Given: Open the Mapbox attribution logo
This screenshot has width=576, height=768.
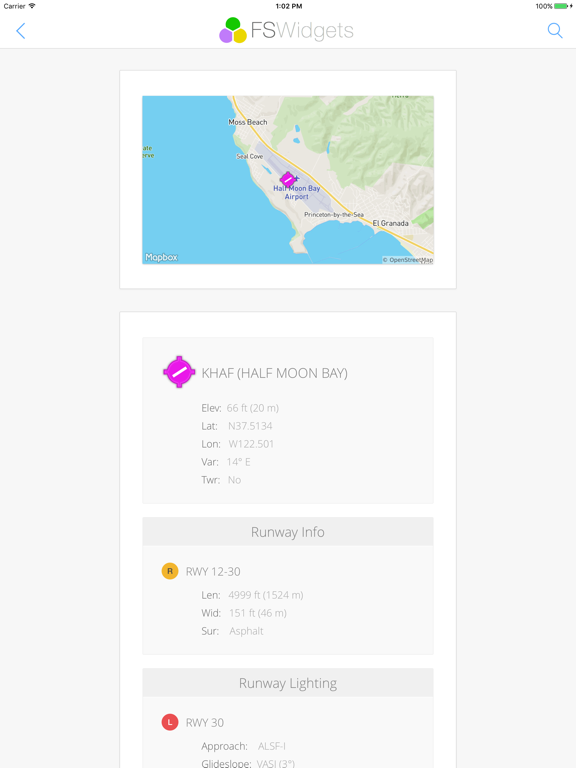Looking at the screenshot, I should click(161, 257).
